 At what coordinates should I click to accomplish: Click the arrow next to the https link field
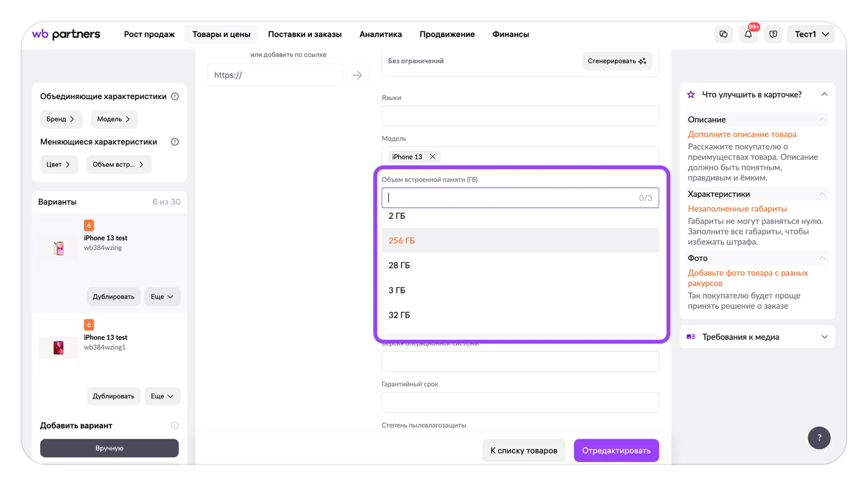point(357,75)
